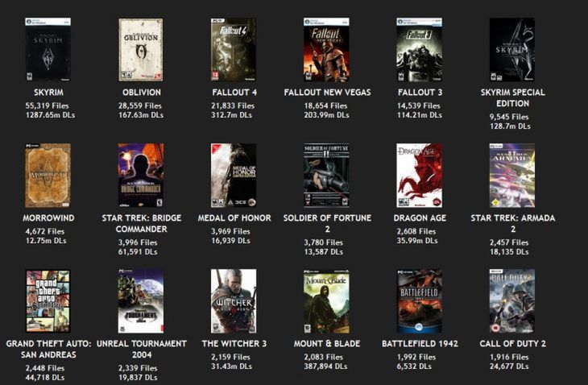The height and width of the screenshot is (385, 588).
Task: Go to the OBLIVION title link
Action: [142, 92]
